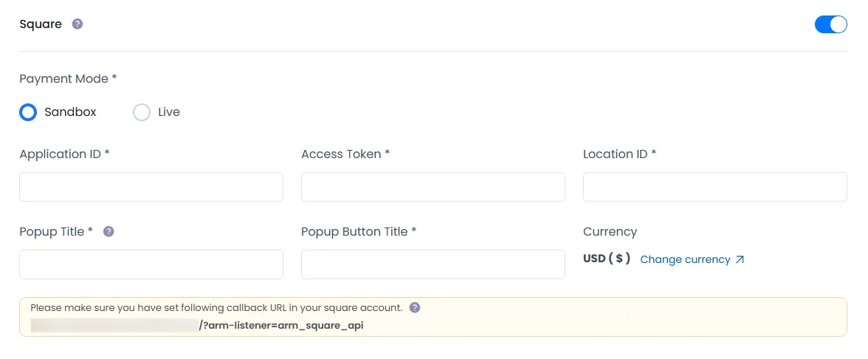Screen dimensions: 868x359
Task: Click the USD ( $ ) currency value
Action: 607,259
